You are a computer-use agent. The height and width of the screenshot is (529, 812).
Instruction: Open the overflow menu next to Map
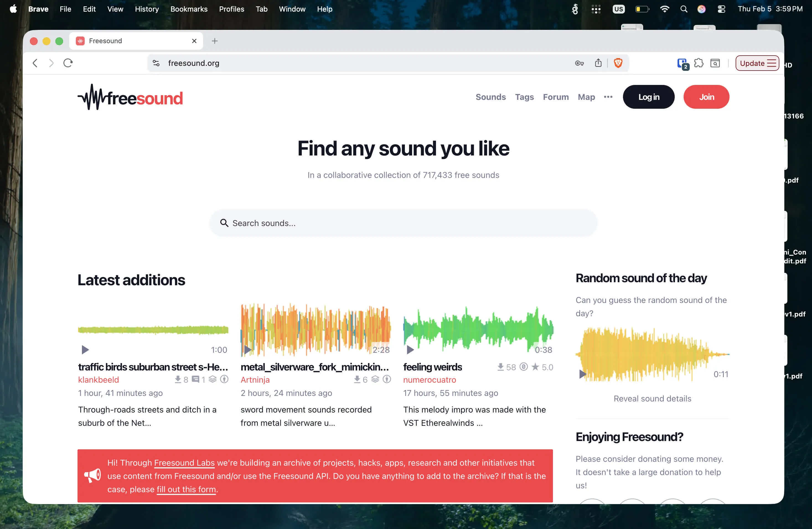click(x=608, y=97)
